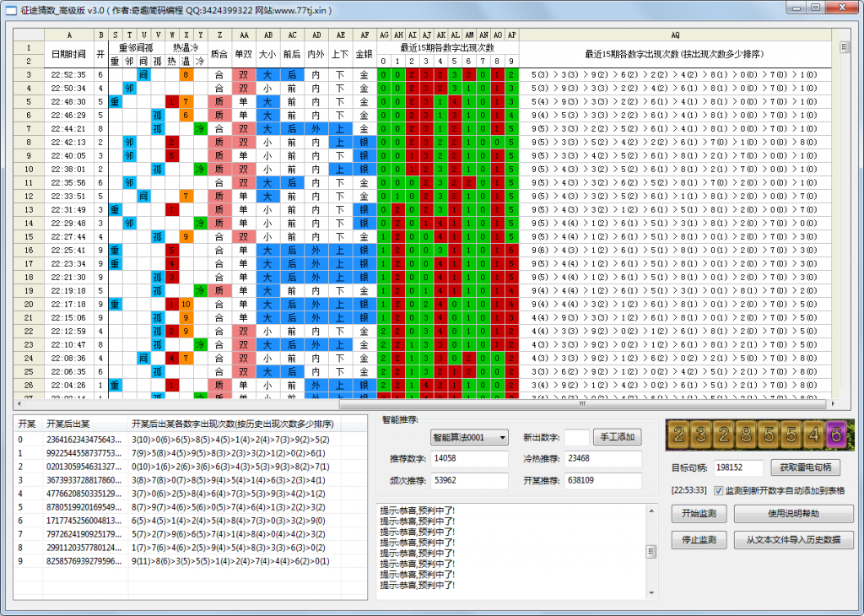Click the purple number tile 6
Viewport: 864px width, 616px height.
click(x=836, y=435)
